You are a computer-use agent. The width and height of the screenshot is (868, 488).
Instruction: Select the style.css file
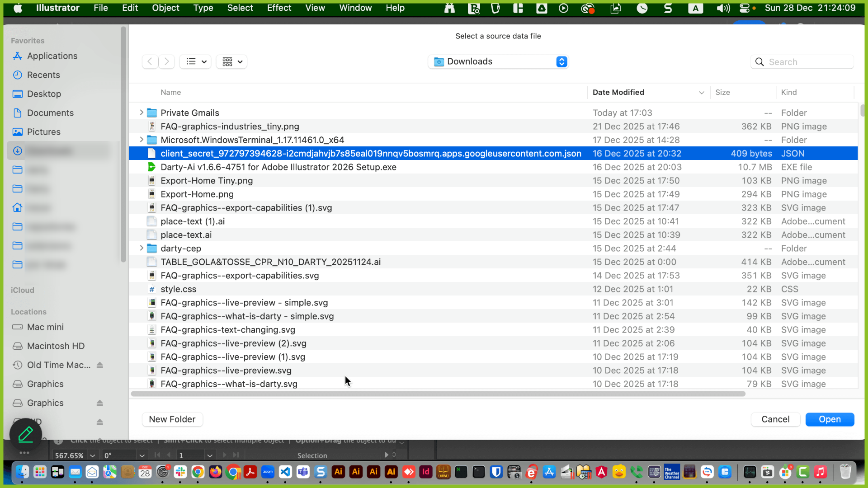click(x=179, y=289)
